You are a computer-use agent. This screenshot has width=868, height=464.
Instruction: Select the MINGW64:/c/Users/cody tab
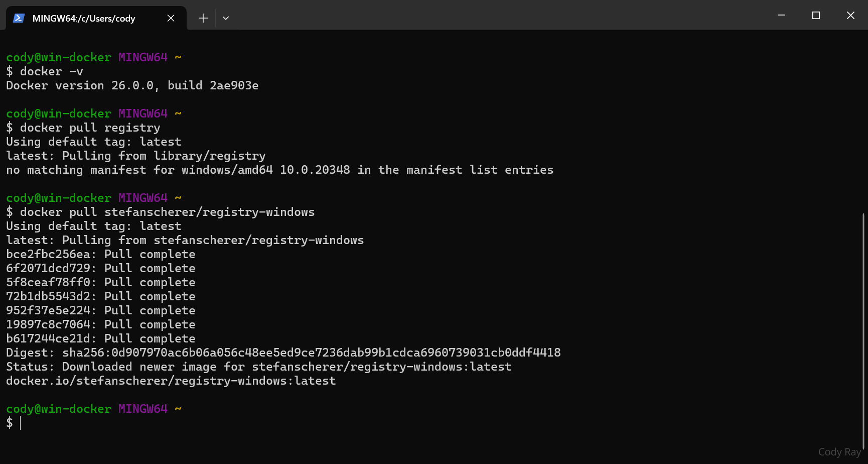[x=84, y=19]
